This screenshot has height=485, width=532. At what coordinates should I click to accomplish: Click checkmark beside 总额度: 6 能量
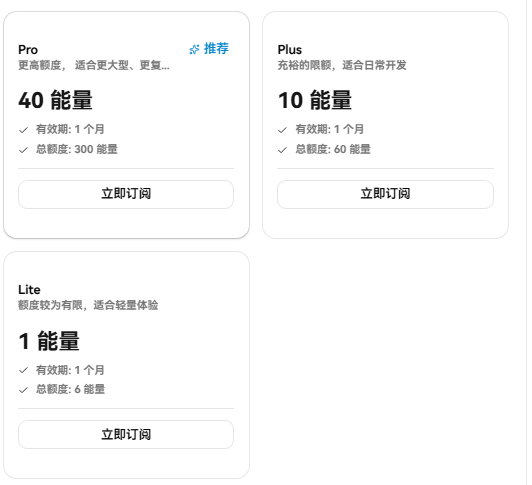[23, 390]
